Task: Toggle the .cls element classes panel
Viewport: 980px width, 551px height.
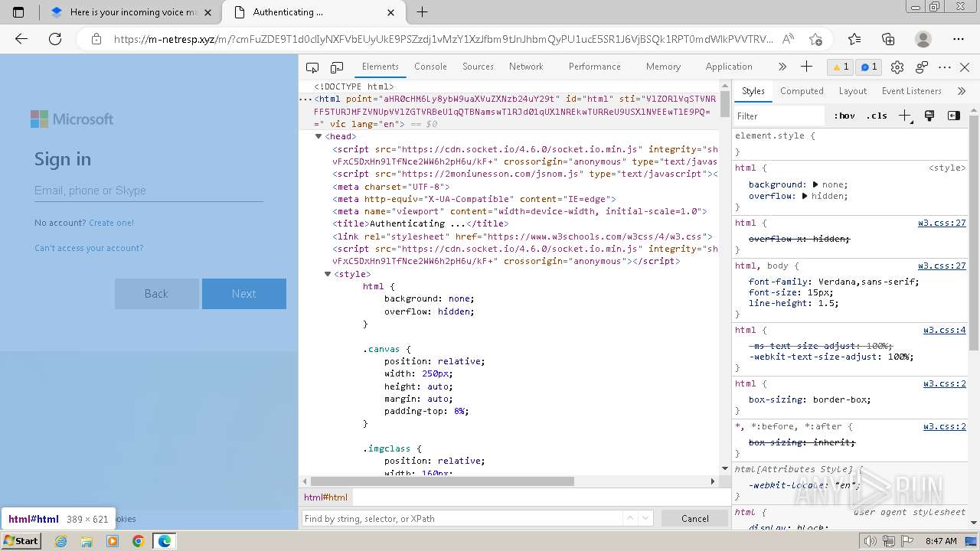Action: pyautogui.click(x=877, y=116)
